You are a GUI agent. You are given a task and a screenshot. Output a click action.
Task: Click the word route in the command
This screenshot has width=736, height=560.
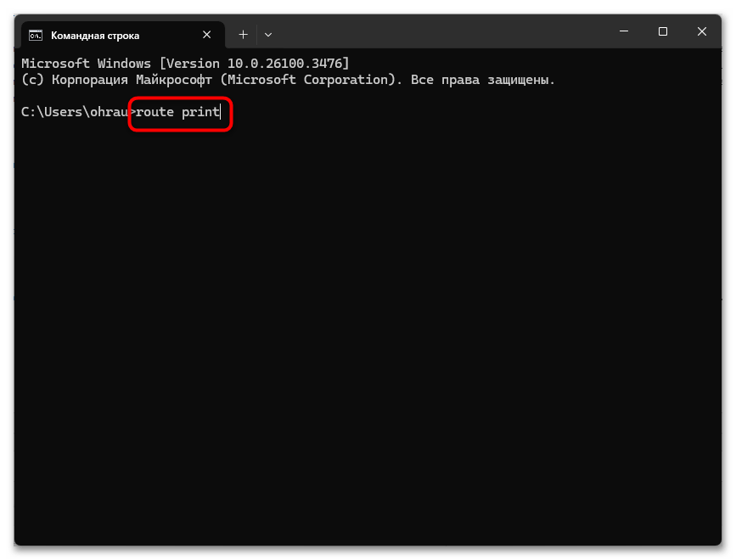coord(155,112)
